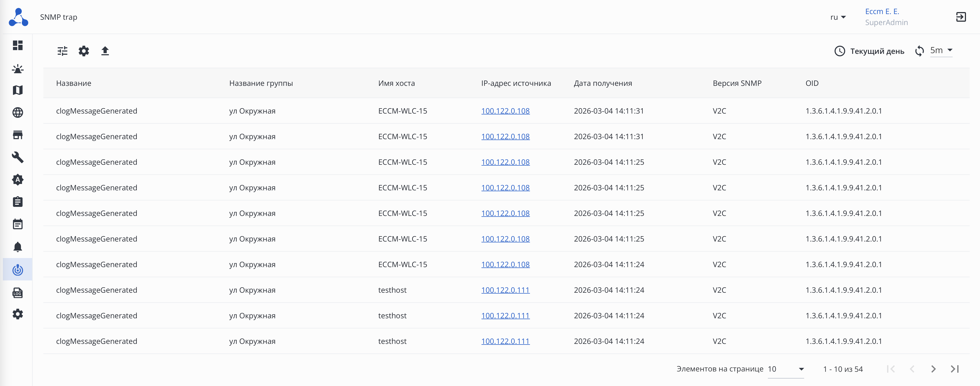980x386 pixels.
Task: Click the Eccm E. E. user name
Action: pos(882,11)
